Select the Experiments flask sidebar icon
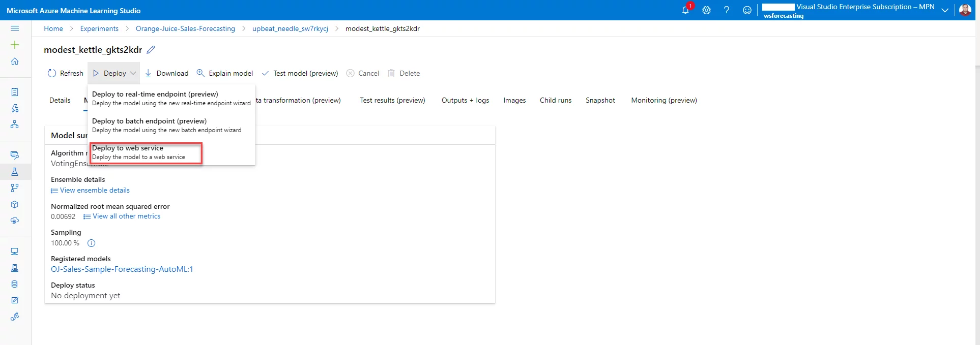The height and width of the screenshot is (345, 980). point(15,172)
